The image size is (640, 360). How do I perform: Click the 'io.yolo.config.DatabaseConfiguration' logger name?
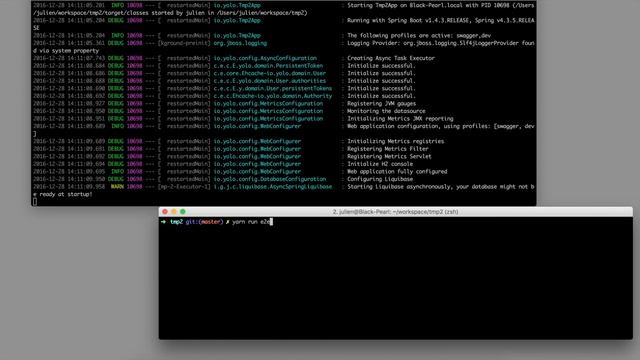pos(270,179)
